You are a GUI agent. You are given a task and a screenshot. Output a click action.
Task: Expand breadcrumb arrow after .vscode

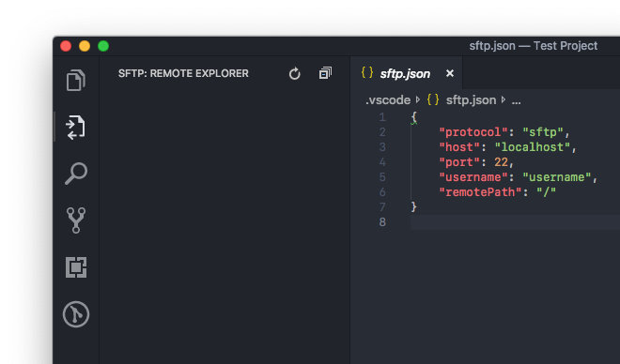click(x=418, y=99)
